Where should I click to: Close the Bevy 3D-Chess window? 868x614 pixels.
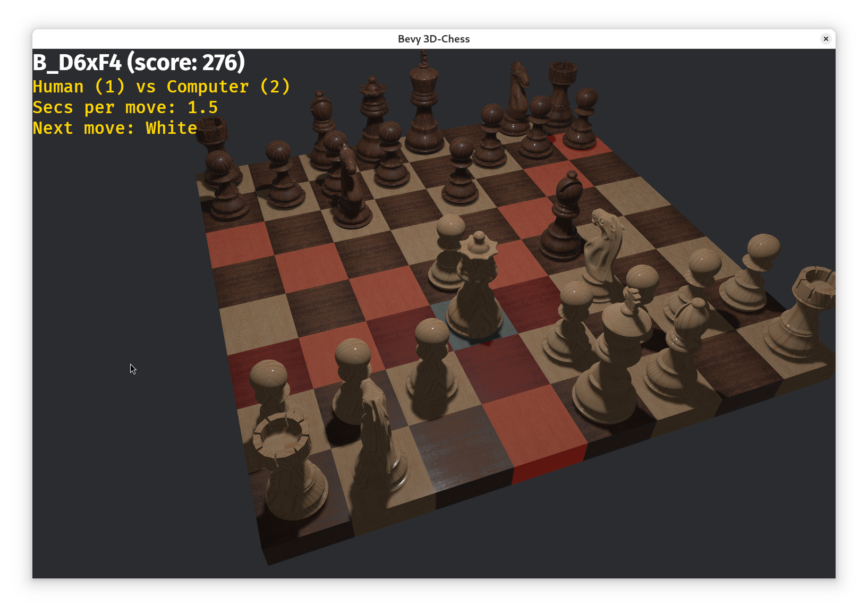pyautogui.click(x=826, y=39)
